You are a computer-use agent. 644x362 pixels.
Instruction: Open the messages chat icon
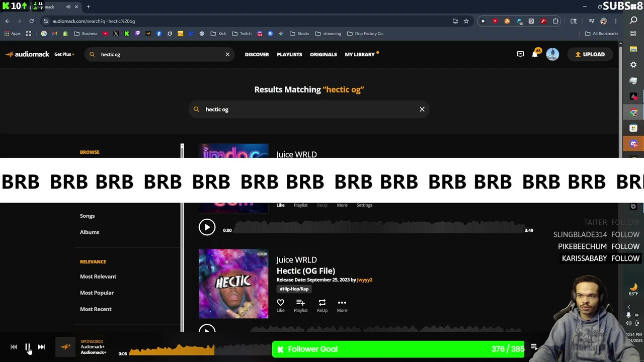520,54
